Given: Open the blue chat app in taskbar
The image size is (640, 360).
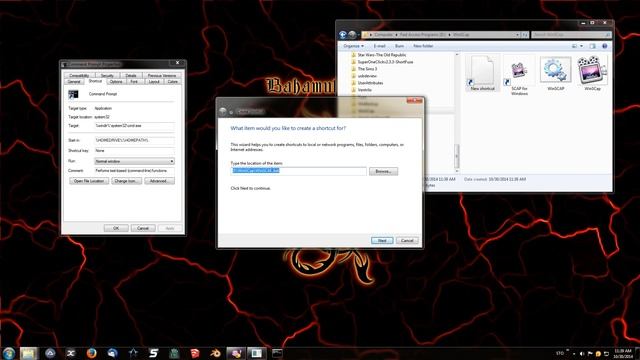Looking at the screenshot, I should (x=112, y=353).
